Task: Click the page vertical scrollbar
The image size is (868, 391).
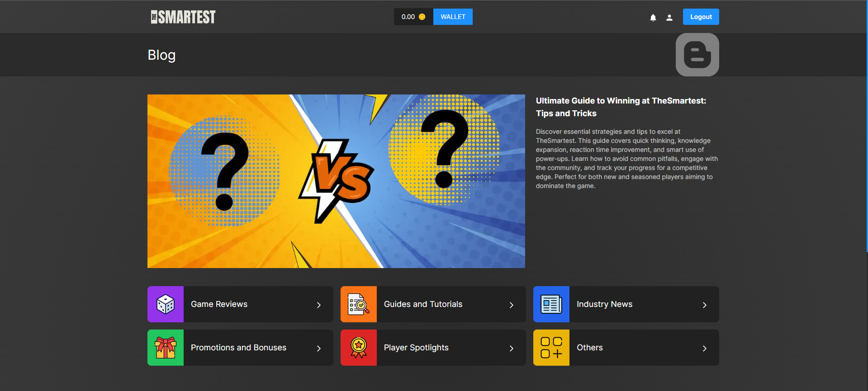Action: coord(867,126)
